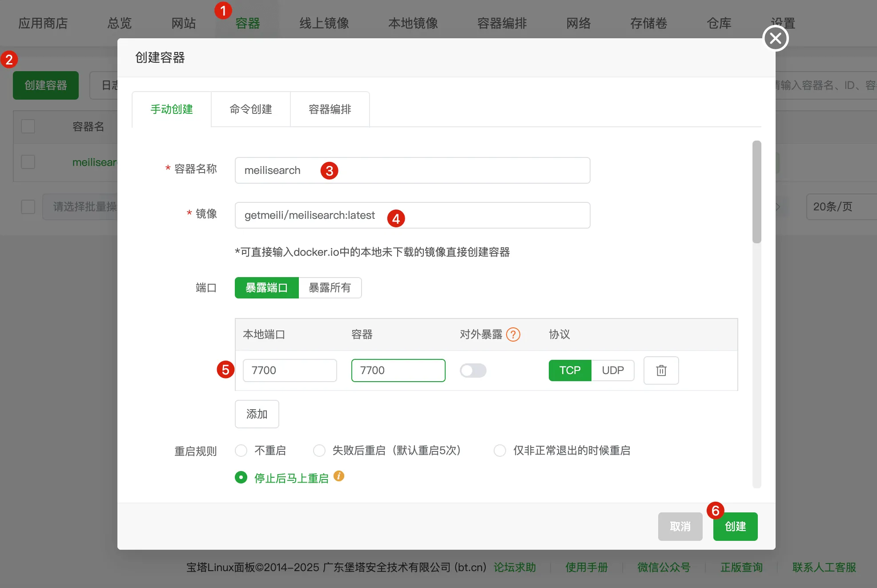Image resolution: width=877 pixels, height=588 pixels.
Task: Open 论坛求助 footer link
Action: 515,568
